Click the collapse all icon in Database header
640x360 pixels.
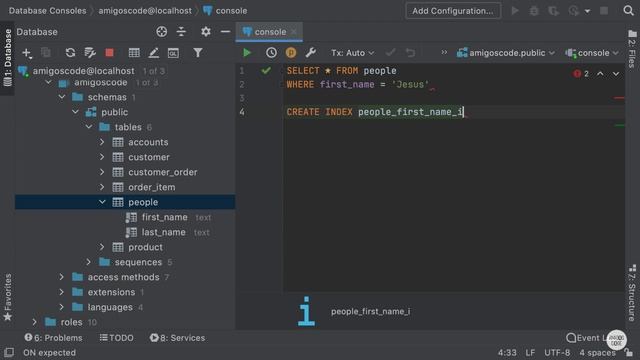pos(181,31)
